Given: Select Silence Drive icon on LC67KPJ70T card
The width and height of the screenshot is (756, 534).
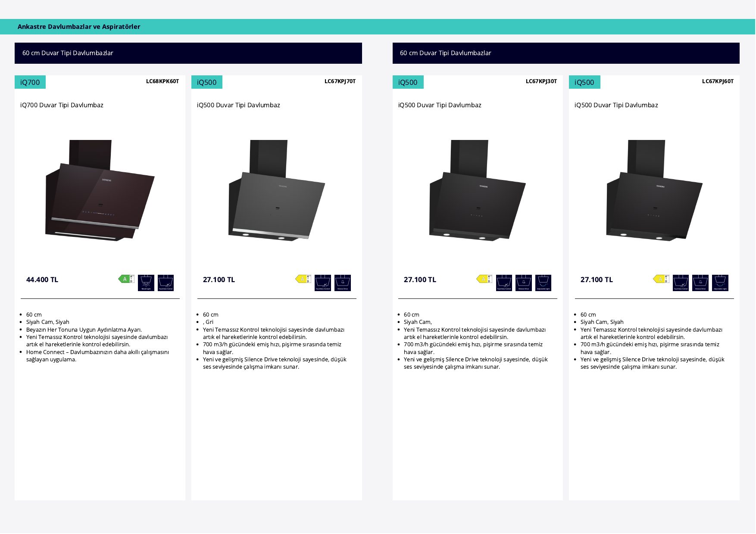Looking at the screenshot, I should coord(343,283).
